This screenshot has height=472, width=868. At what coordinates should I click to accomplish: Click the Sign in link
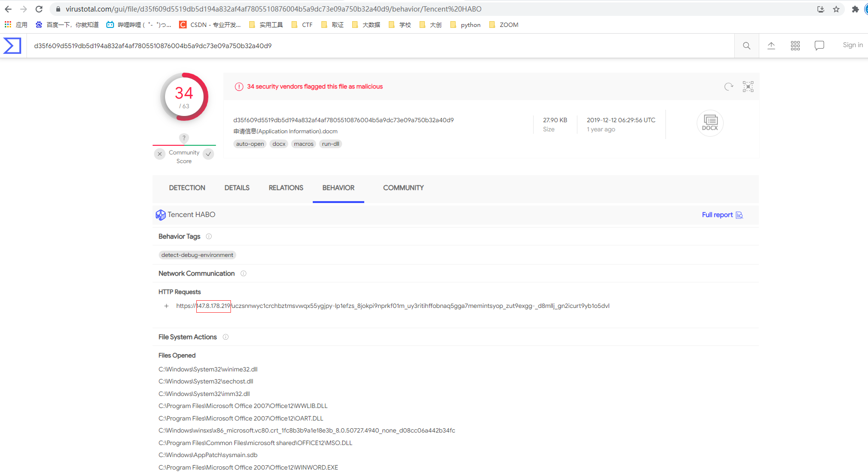coord(853,45)
